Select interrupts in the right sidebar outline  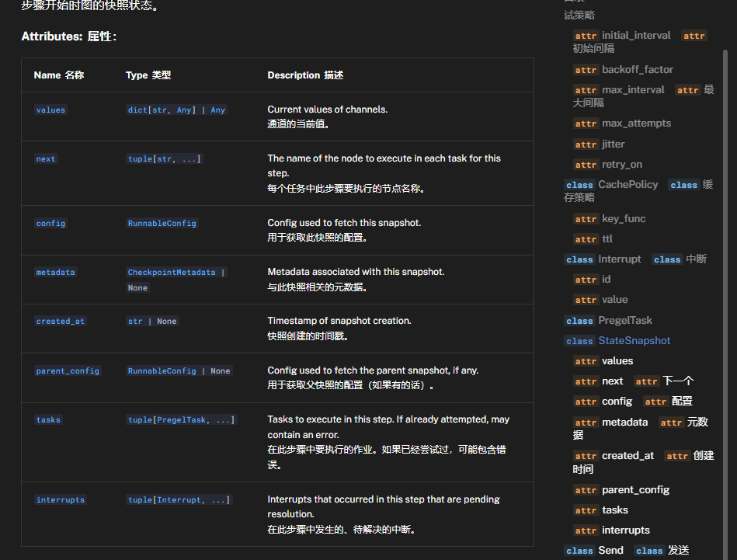pos(625,530)
